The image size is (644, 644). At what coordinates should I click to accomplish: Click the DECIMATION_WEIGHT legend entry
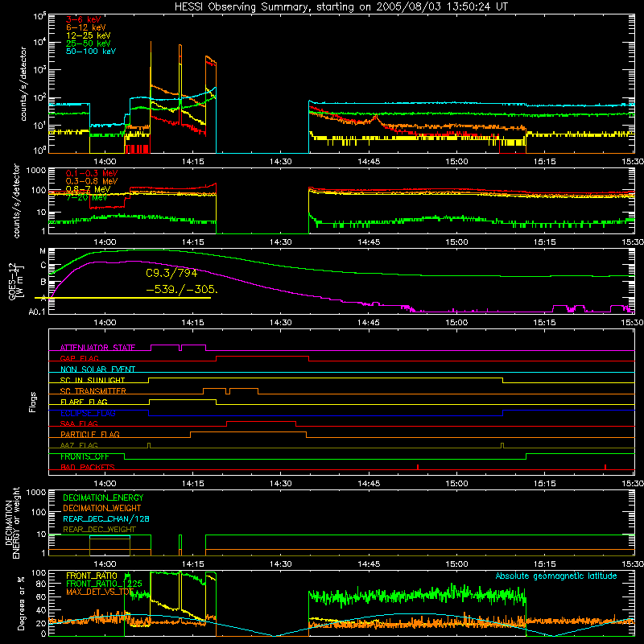pyautogui.click(x=102, y=508)
